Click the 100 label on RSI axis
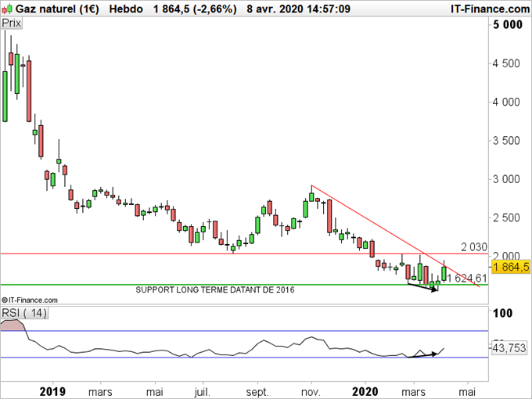The height and width of the screenshot is (399, 532). 503,313
